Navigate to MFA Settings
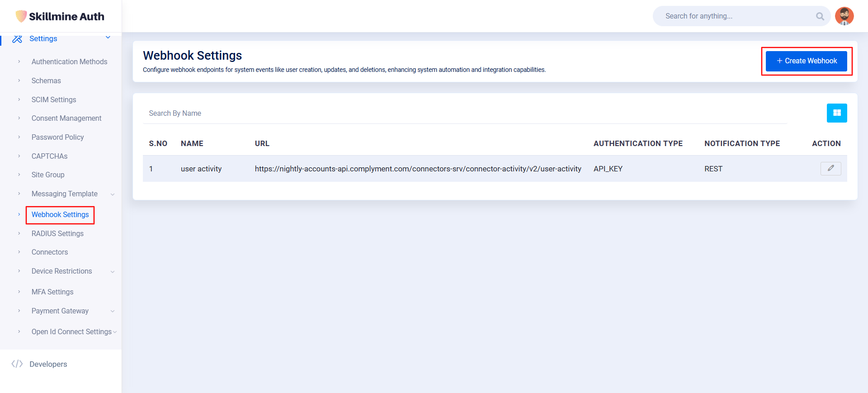The height and width of the screenshot is (393, 868). (x=52, y=292)
